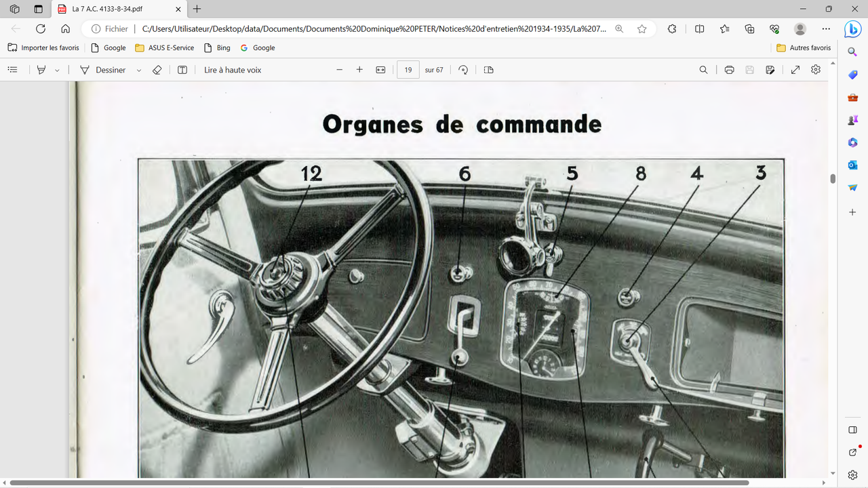Expand highlighter color options dropdown
Viewport: 868px width, 488px height.
(57, 70)
